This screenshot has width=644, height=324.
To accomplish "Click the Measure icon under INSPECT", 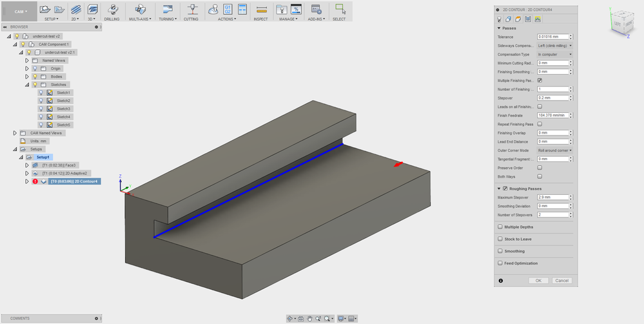I will click(261, 9).
